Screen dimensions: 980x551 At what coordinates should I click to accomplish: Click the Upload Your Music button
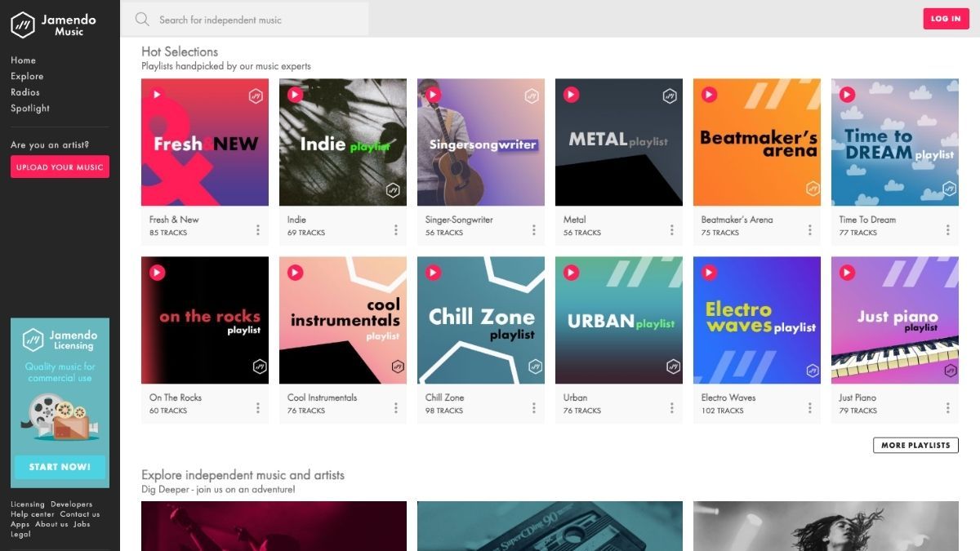tap(60, 167)
